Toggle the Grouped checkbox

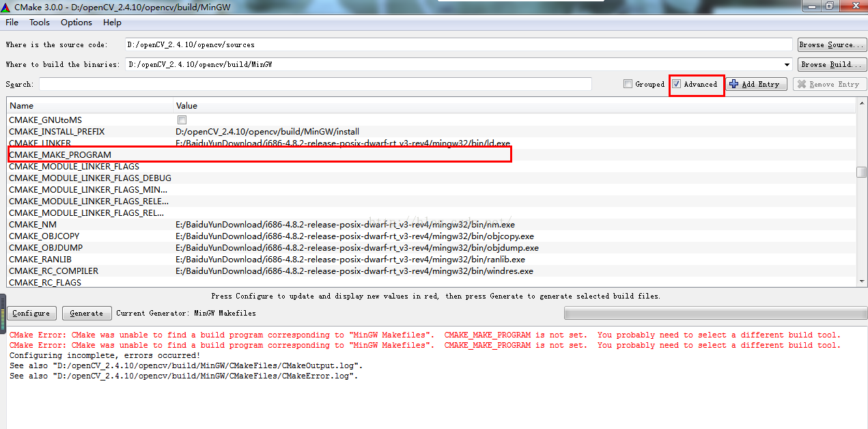(628, 84)
